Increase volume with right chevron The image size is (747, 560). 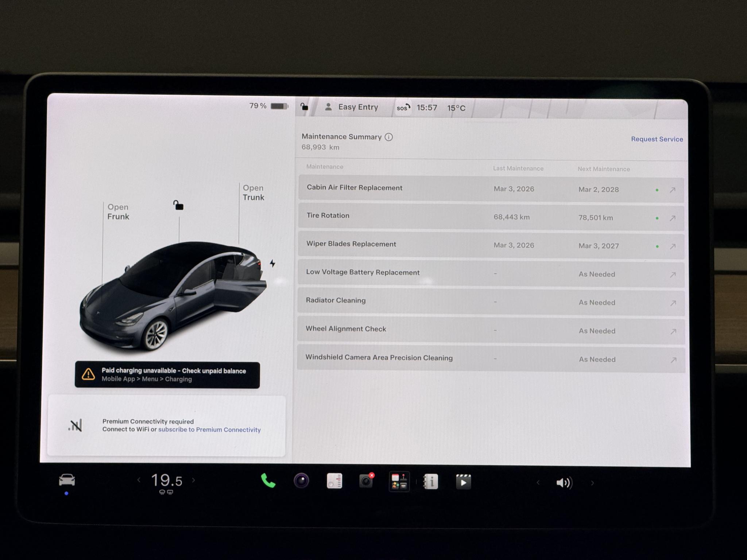coord(592,483)
